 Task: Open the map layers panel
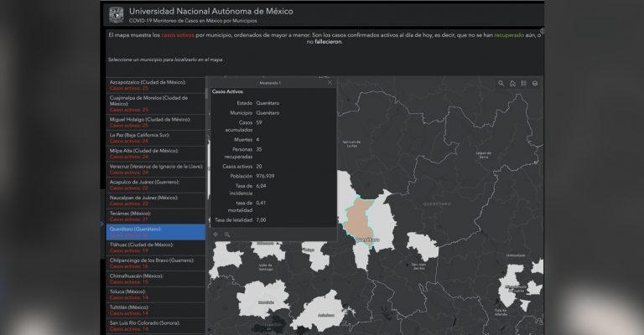point(535,83)
